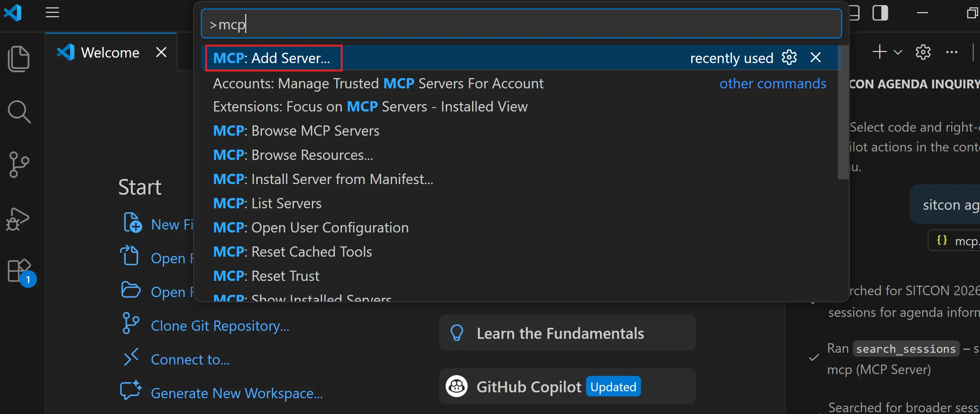The width and height of the screenshot is (980, 414).
Task: Configure keybinding gear for MCP Add Server
Action: coord(789,58)
